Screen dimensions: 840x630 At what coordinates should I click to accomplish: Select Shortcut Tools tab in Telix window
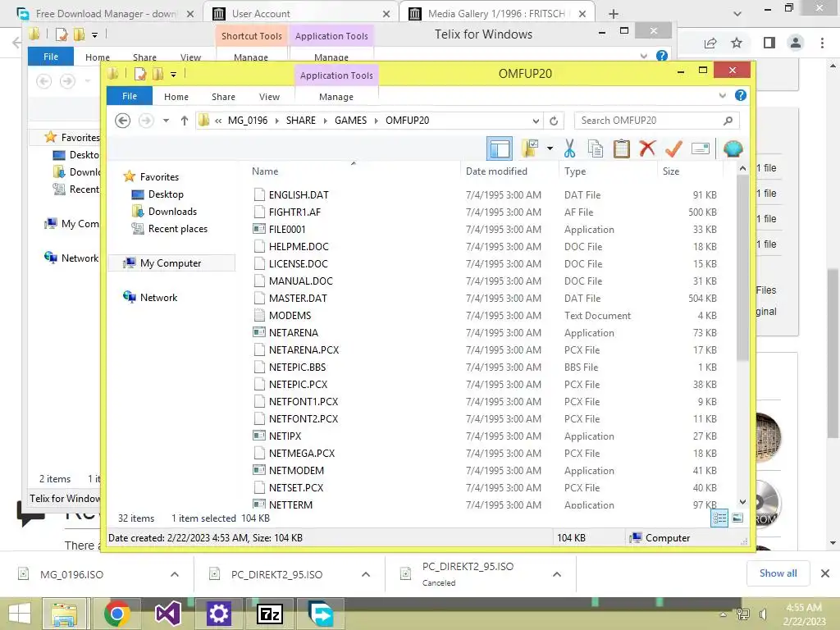click(252, 36)
